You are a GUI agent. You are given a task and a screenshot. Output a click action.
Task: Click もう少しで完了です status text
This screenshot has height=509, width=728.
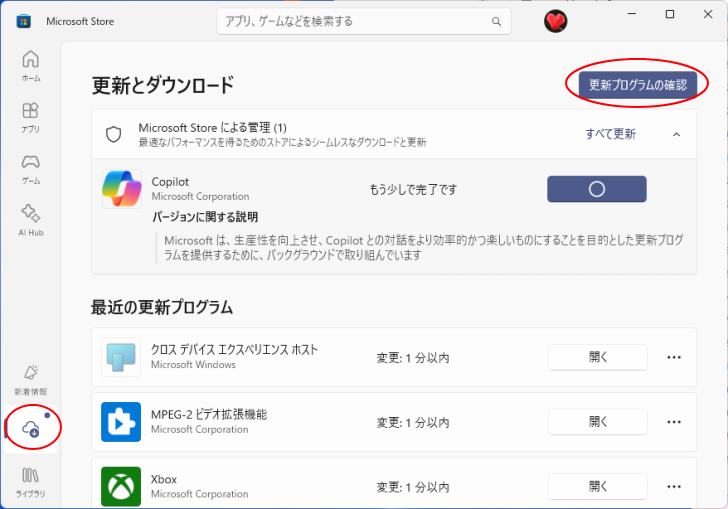[x=413, y=189]
